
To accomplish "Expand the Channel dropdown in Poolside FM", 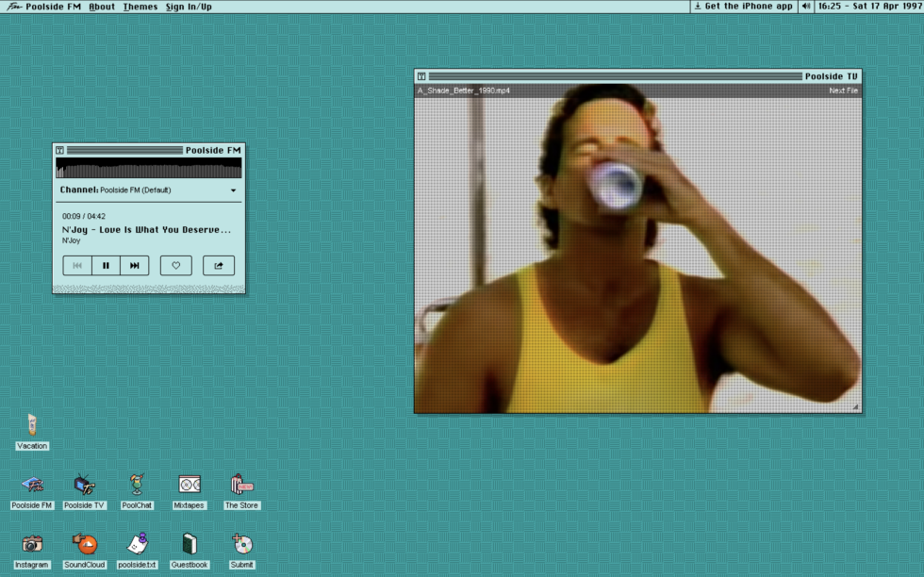I will click(x=233, y=190).
